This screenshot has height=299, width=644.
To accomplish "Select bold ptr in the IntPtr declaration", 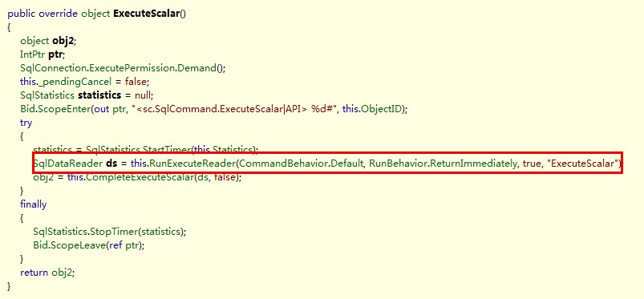I will pyautogui.click(x=55, y=55).
